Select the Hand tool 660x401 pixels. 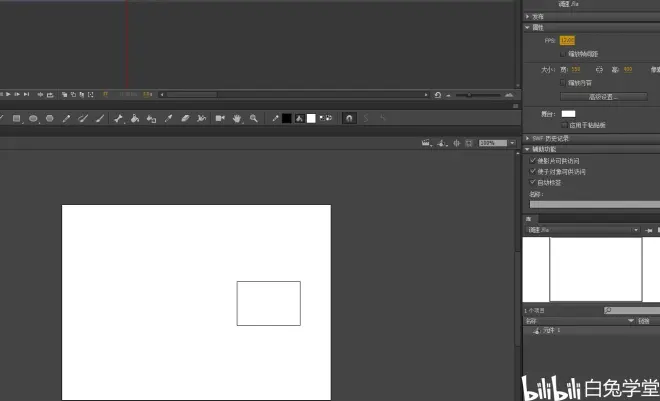pyautogui.click(x=237, y=118)
